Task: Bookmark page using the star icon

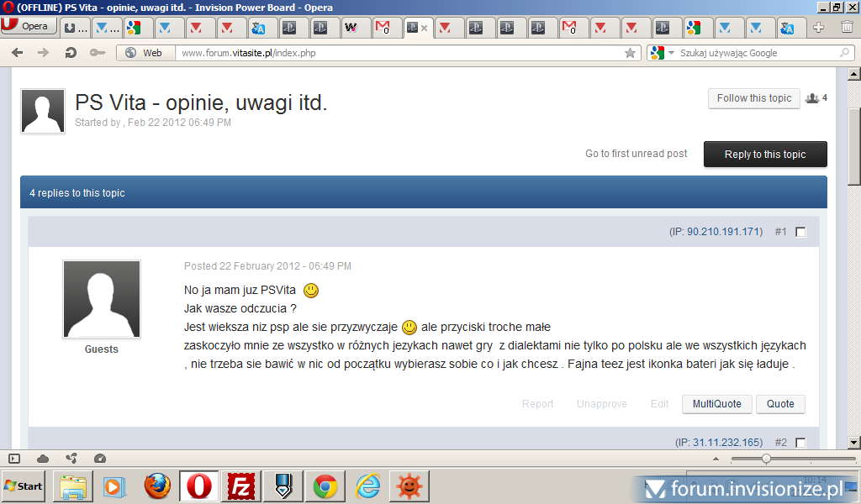Action: coord(630,53)
